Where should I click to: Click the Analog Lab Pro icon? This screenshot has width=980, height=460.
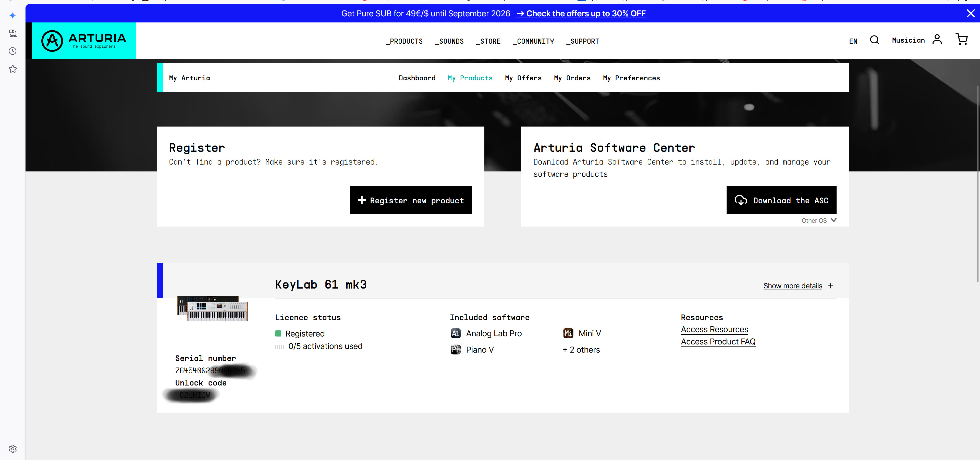click(x=455, y=333)
